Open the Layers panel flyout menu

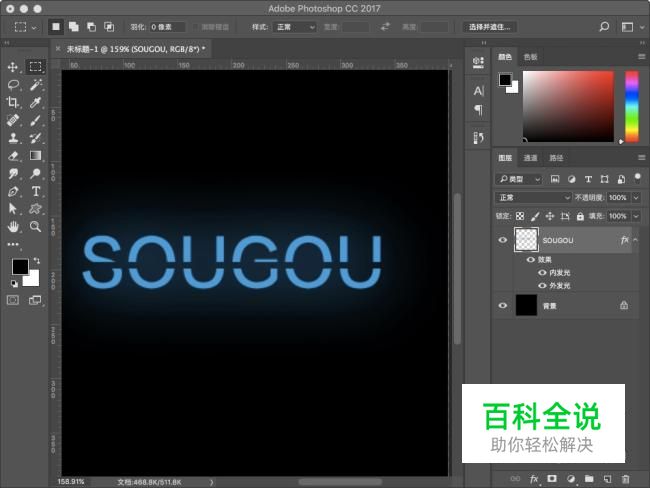641,158
